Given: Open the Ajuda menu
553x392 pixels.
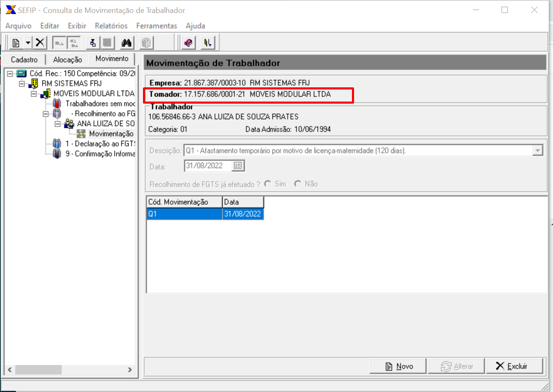Looking at the screenshot, I should click(x=196, y=26).
